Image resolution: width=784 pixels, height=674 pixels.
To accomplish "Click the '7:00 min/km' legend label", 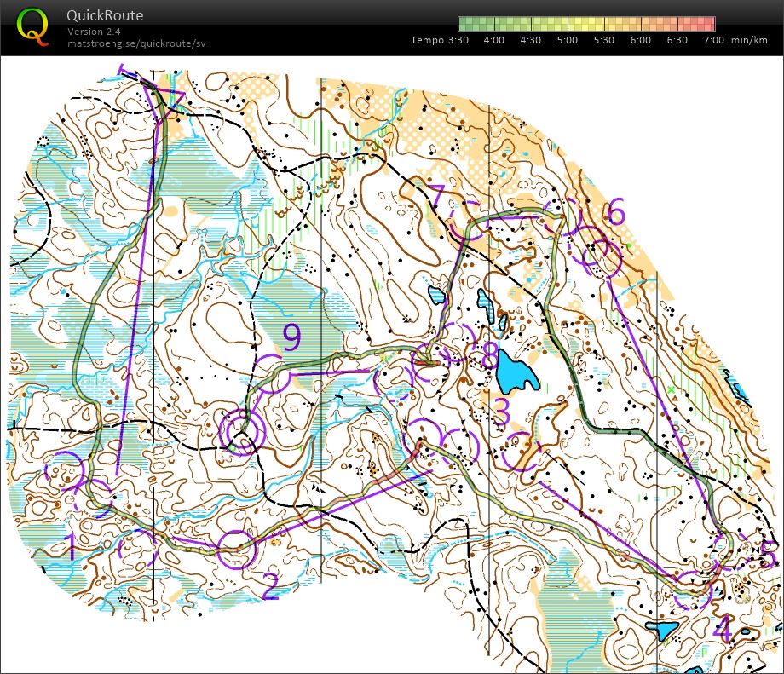I will 735,40.
